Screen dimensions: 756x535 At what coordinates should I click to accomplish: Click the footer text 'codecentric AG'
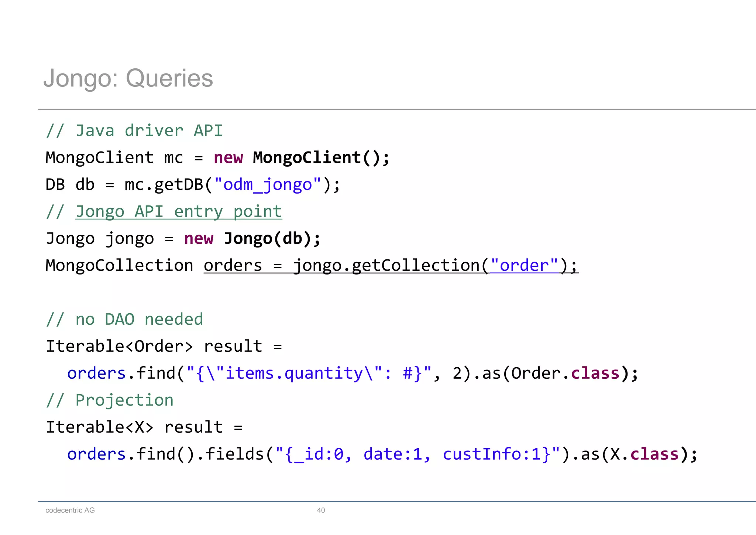[x=70, y=510]
